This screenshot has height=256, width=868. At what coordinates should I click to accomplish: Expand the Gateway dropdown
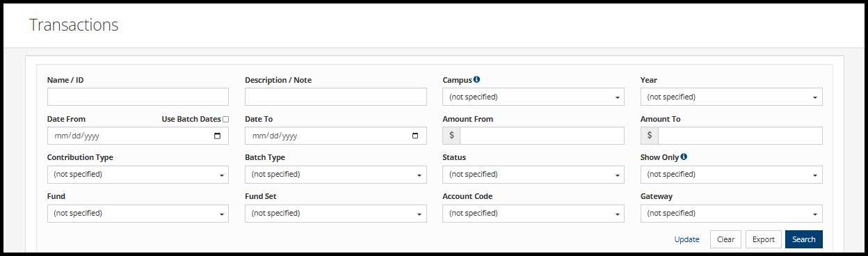pyautogui.click(x=731, y=214)
